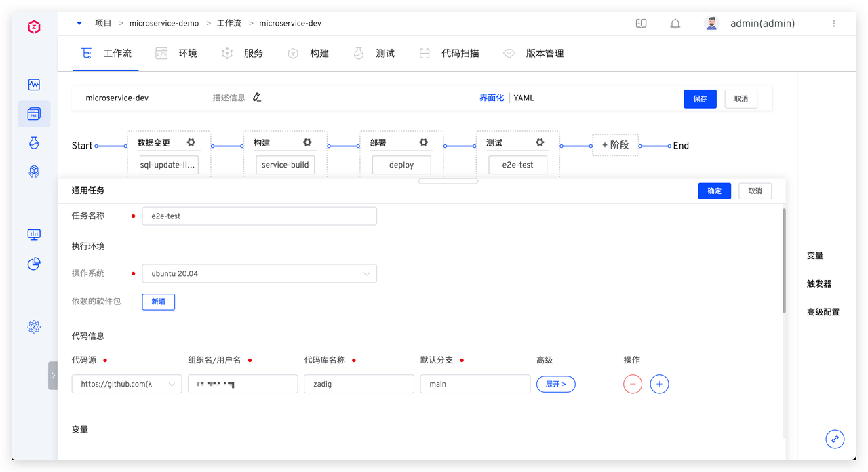
Task: Click the Zadig logo icon
Action: tap(34, 27)
